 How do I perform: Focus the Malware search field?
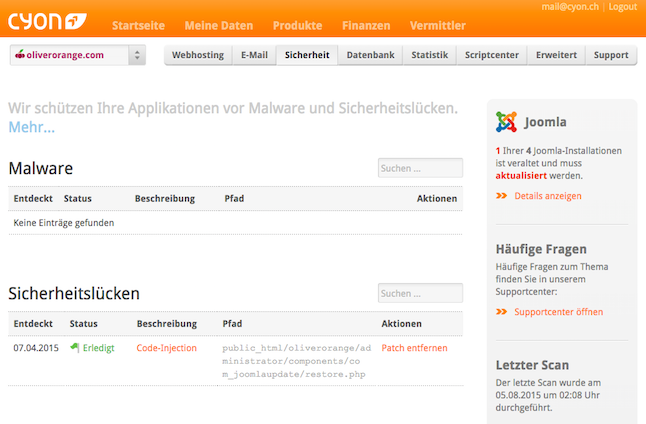pos(420,168)
